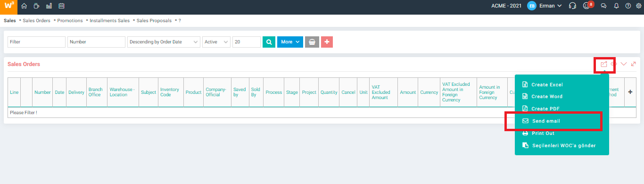Click the Project column header
Image resolution: width=644 pixels, height=184 pixels.
[309, 92]
